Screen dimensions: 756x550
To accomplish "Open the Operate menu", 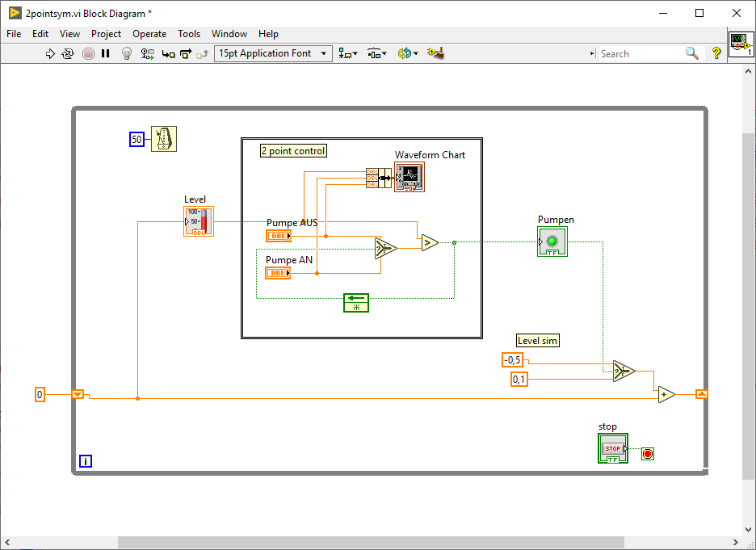I will pyautogui.click(x=149, y=34).
